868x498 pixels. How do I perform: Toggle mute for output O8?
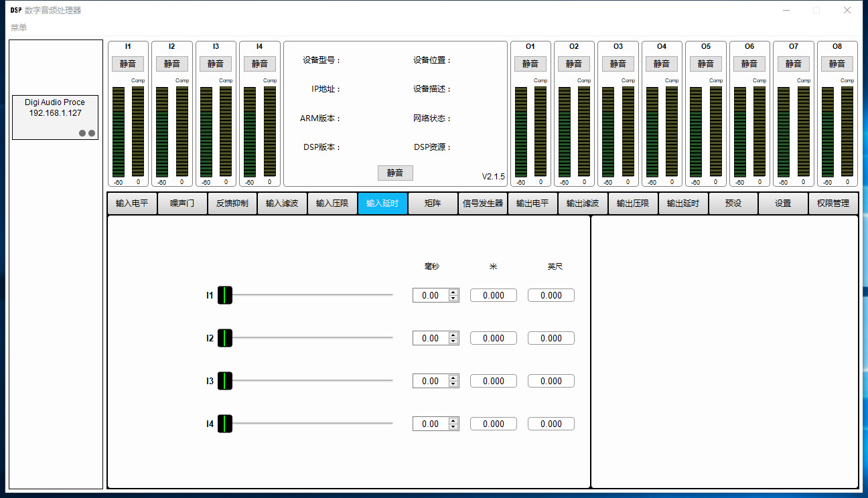tap(837, 64)
